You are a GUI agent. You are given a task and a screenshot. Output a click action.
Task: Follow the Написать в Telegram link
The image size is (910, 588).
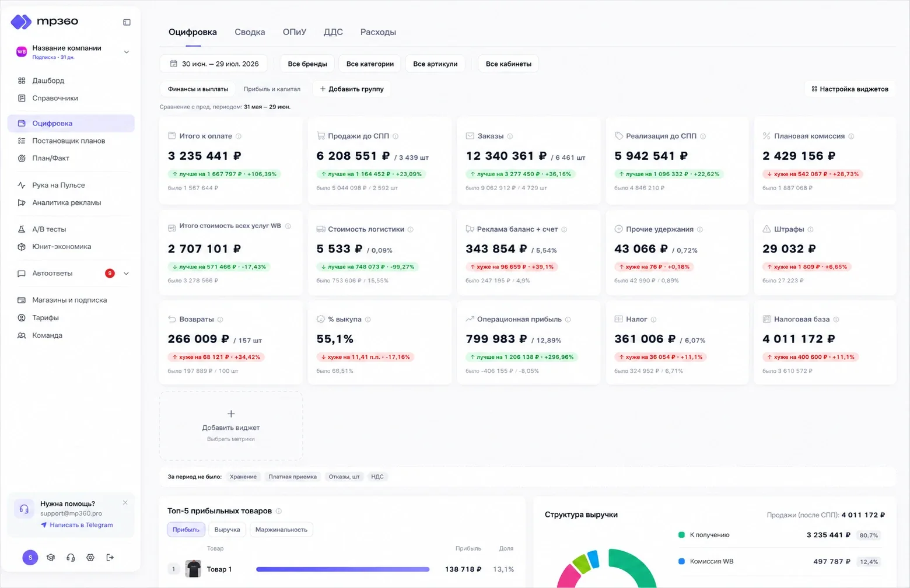pyautogui.click(x=76, y=525)
